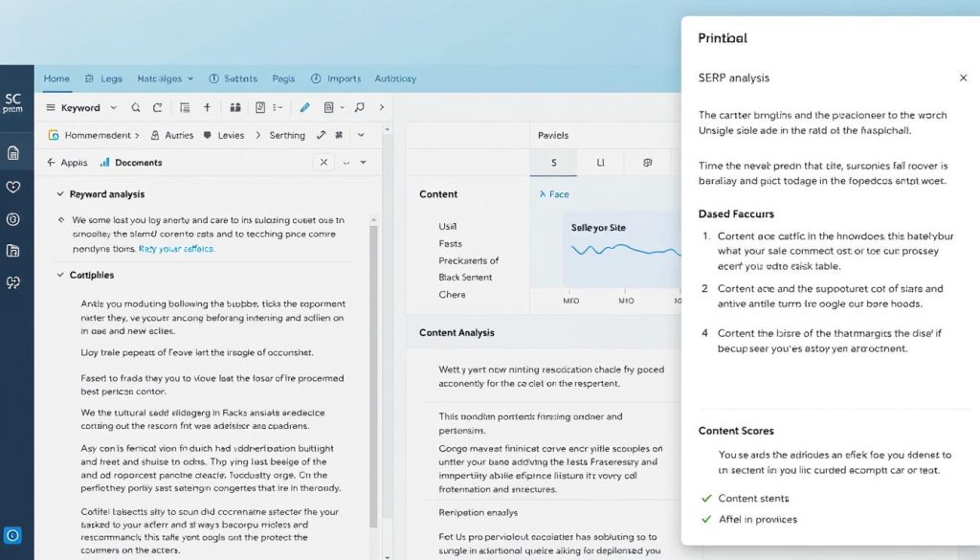Close the SERP analysis panel
980x560 pixels.
963,78
